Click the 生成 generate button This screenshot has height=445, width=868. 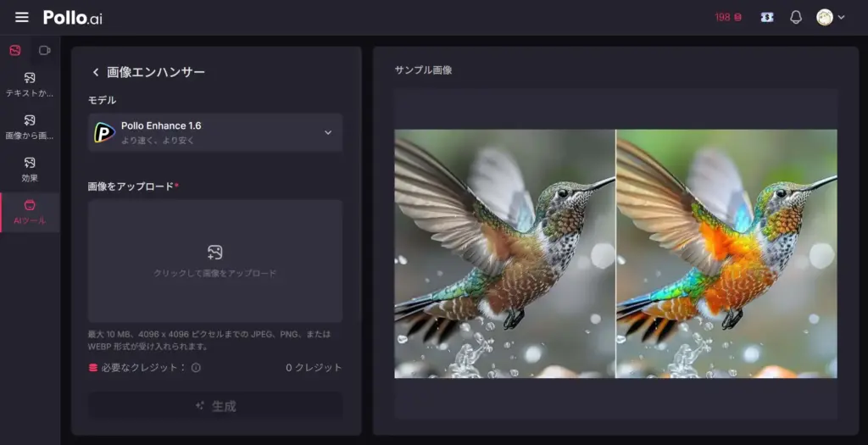click(215, 406)
